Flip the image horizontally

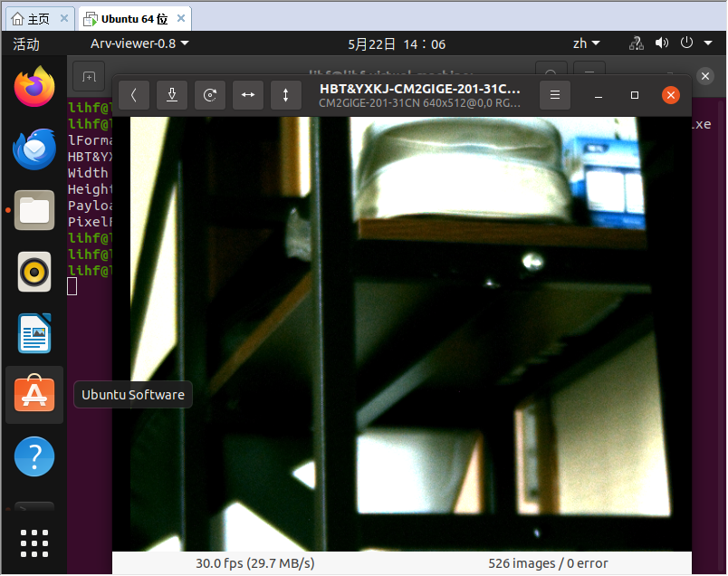[x=248, y=95]
